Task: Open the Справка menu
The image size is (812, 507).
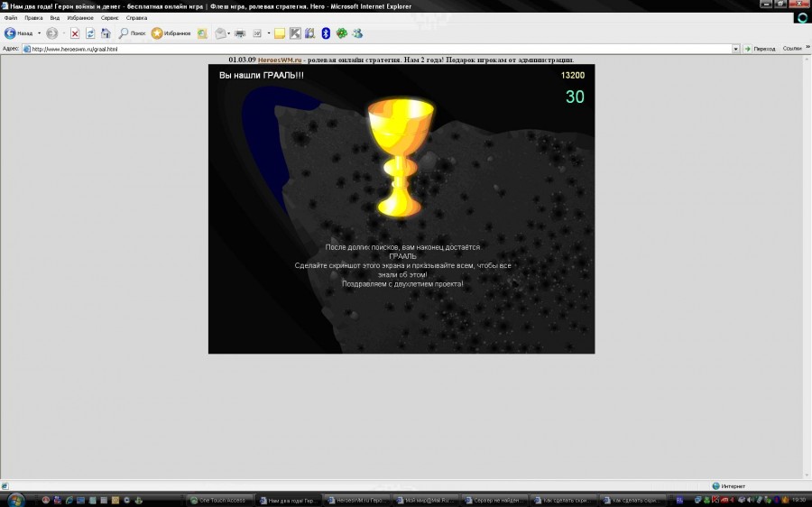Action: tap(137, 18)
